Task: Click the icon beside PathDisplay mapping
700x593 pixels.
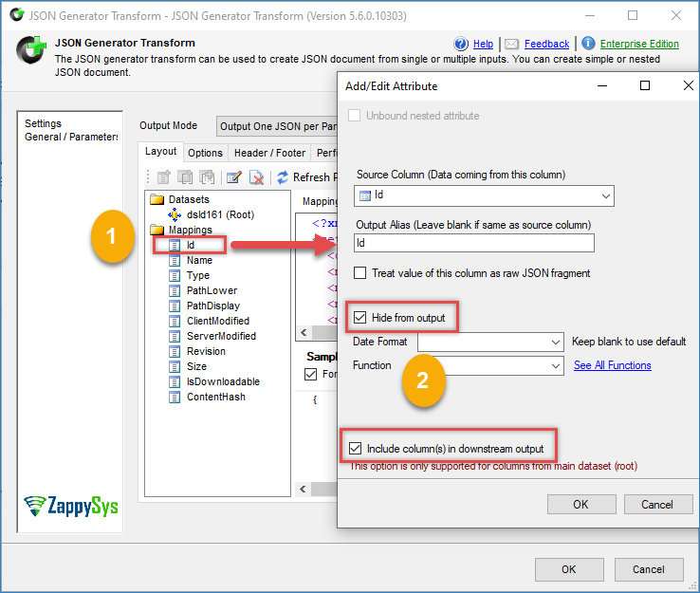Action: coord(175,306)
